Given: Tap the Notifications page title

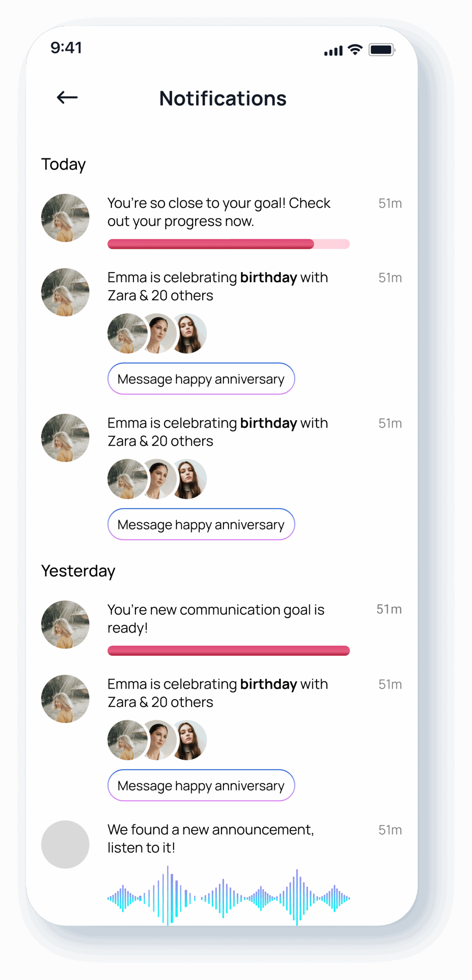Looking at the screenshot, I should click(x=223, y=98).
